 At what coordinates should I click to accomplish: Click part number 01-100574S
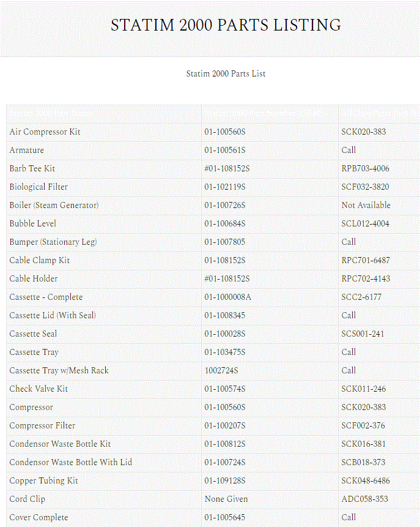[x=224, y=389]
